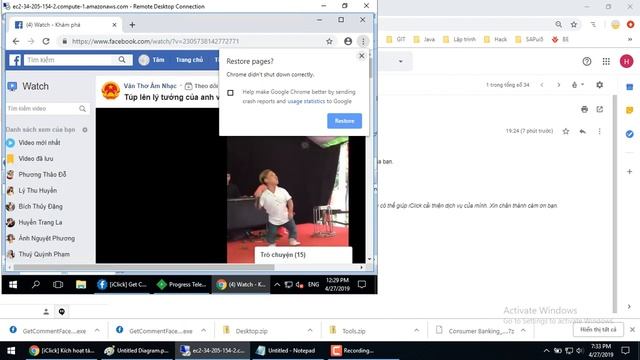
Task: Open Tasks in the Gmail side panel
Action: pos(629,134)
